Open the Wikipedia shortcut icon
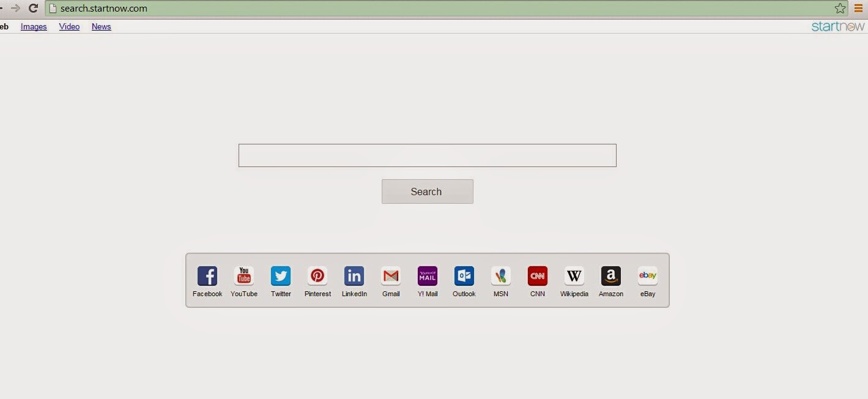Viewport: 868px width, 399px height. click(574, 276)
